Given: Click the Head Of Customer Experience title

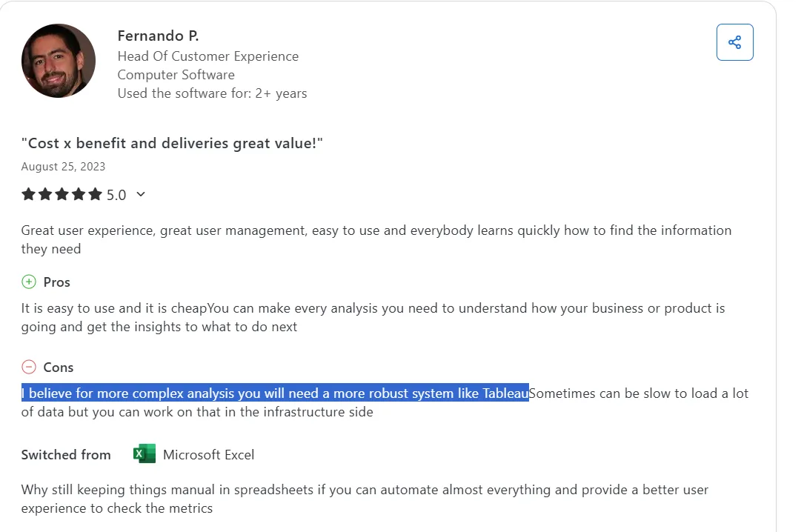Looking at the screenshot, I should (x=207, y=56).
